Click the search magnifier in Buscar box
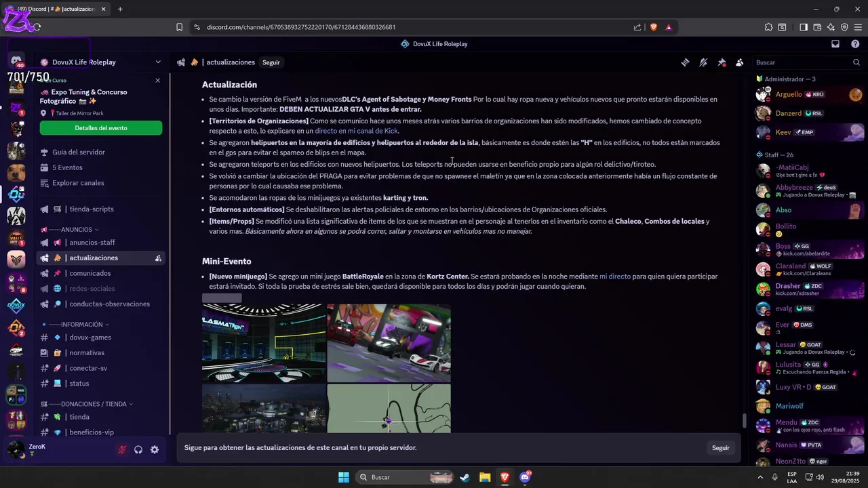The width and height of the screenshot is (868, 488). tap(856, 62)
